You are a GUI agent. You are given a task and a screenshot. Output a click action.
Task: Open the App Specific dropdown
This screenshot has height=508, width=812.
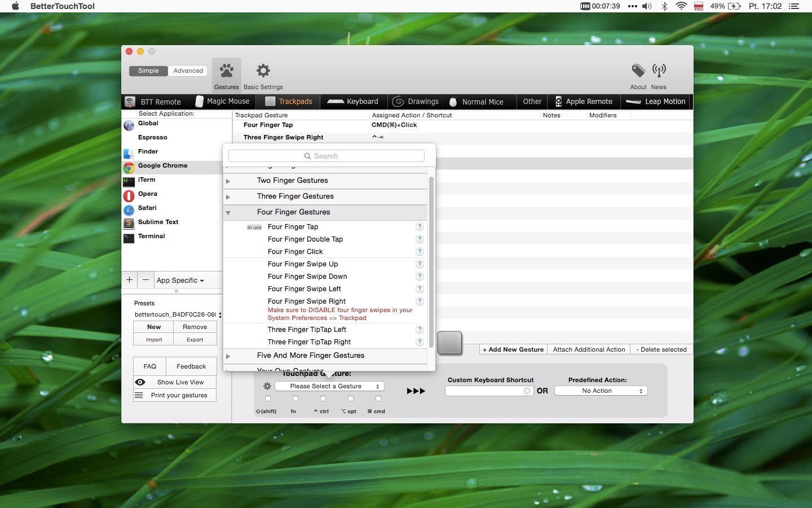pyautogui.click(x=180, y=281)
